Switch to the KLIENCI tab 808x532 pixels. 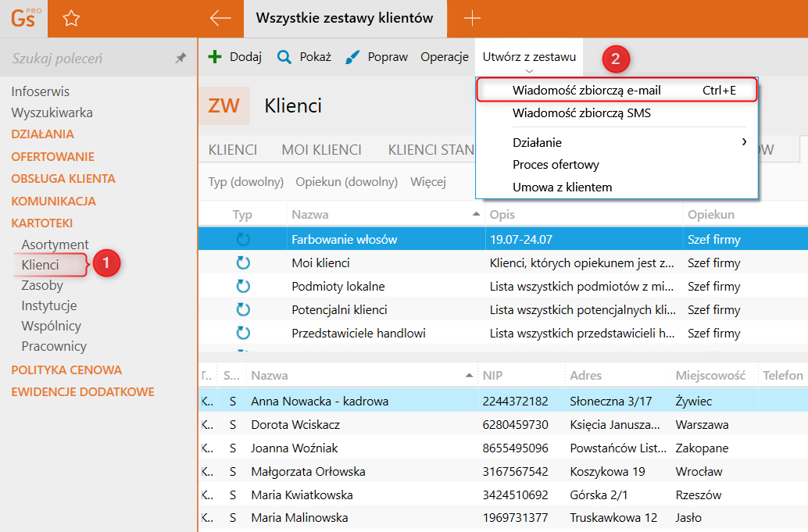pos(233,150)
